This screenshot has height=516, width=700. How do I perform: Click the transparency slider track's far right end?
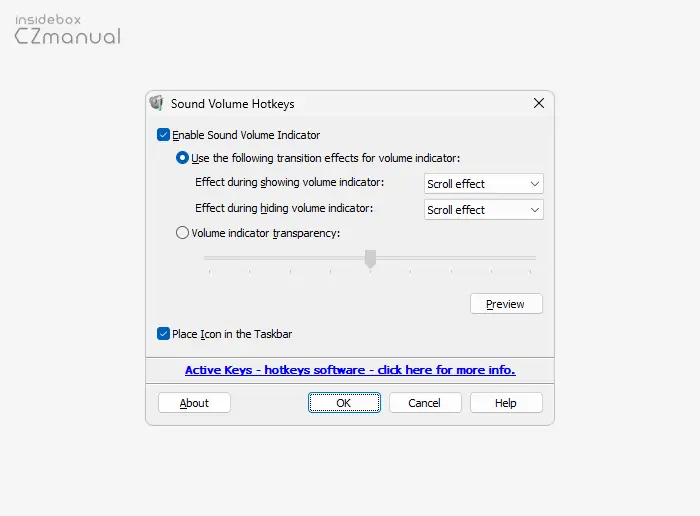coord(533,258)
